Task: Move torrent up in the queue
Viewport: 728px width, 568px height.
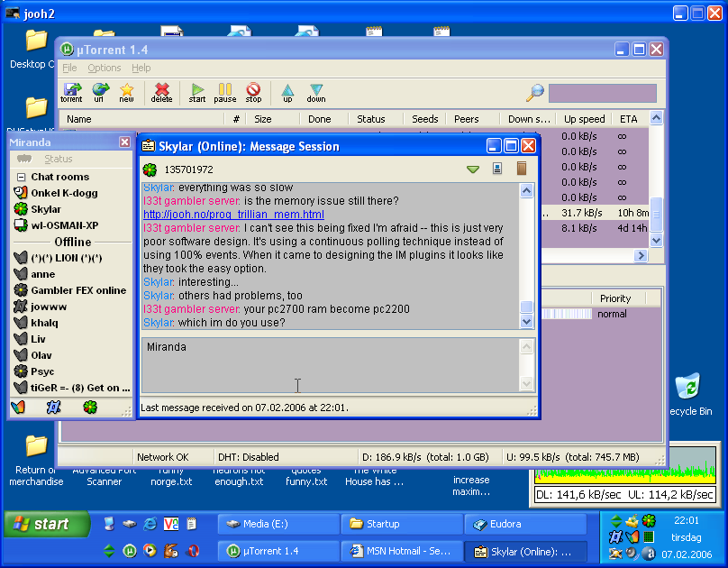Action: (x=287, y=92)
